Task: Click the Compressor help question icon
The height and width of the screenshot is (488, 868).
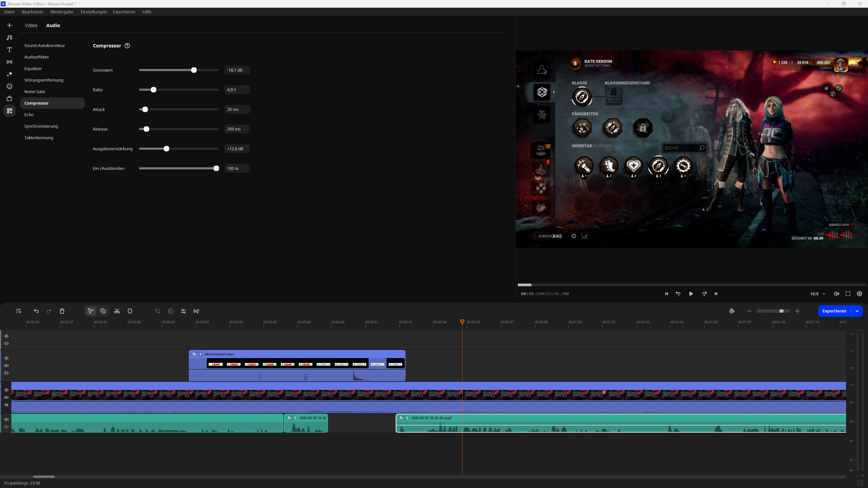Action: pyautogui.click(x=127, y=46)
